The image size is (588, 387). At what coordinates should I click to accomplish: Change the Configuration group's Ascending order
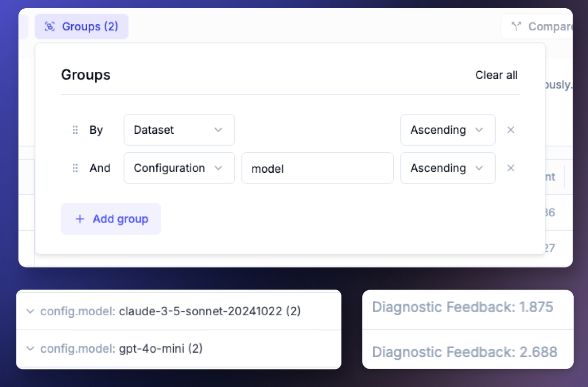(x=447, y=168)
